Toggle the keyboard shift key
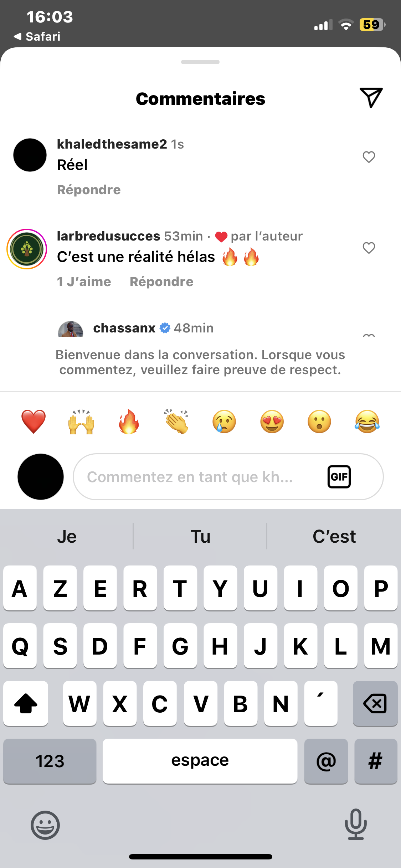 tap(26, 703)
